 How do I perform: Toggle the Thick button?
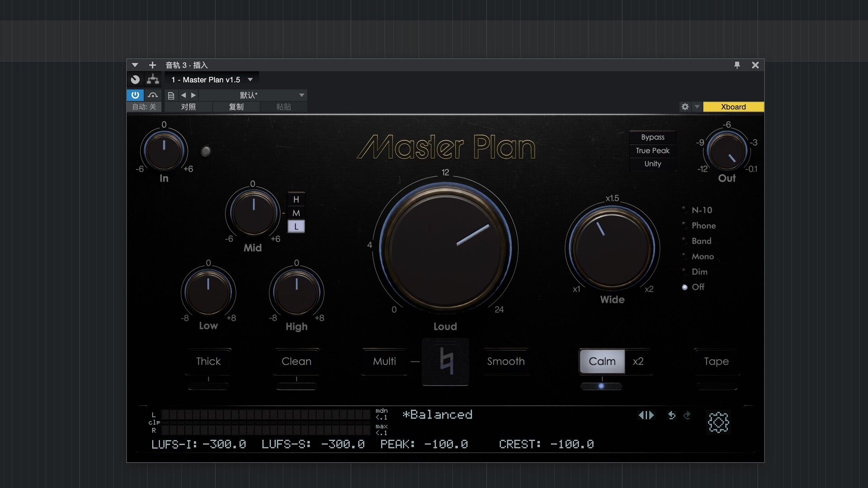coord(208,361)
